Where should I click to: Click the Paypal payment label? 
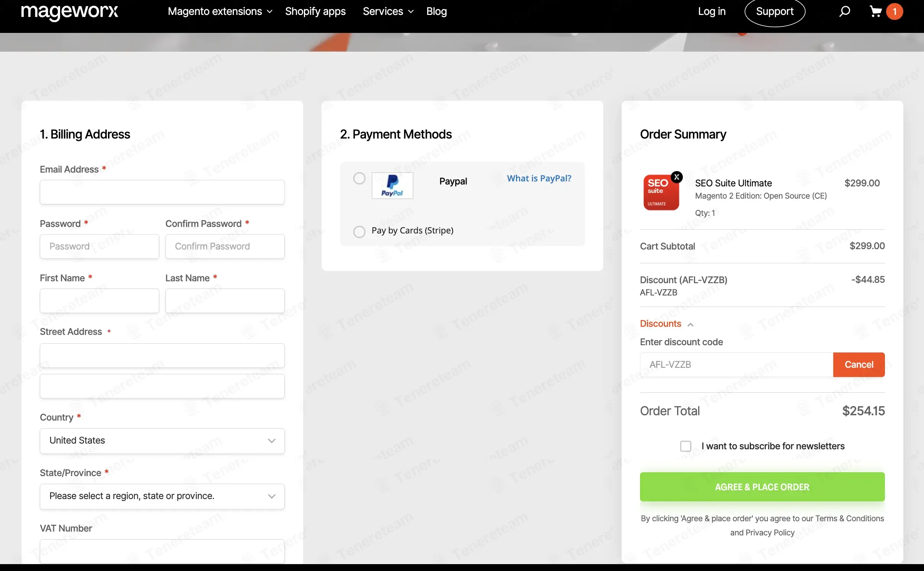(453, 181)
